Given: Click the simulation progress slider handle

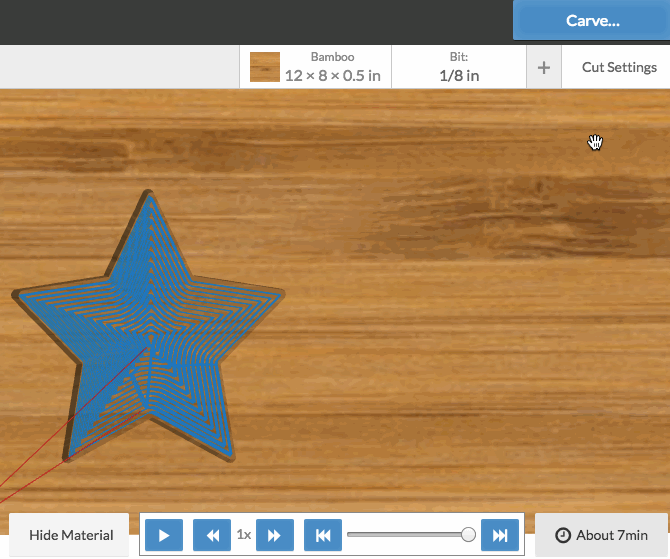Looking at the screenshot, I should point(468,535).
